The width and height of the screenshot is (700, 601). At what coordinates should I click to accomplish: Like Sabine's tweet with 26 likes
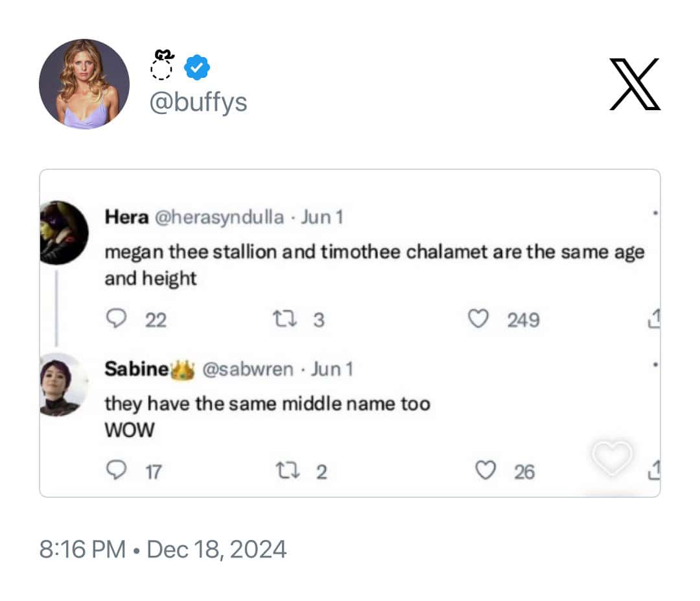485,471
